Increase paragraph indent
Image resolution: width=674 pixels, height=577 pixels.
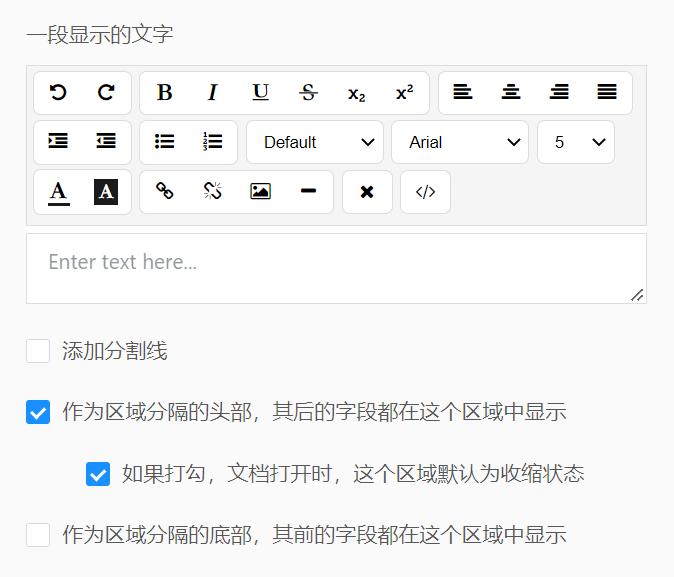click(x=58, y=141)
